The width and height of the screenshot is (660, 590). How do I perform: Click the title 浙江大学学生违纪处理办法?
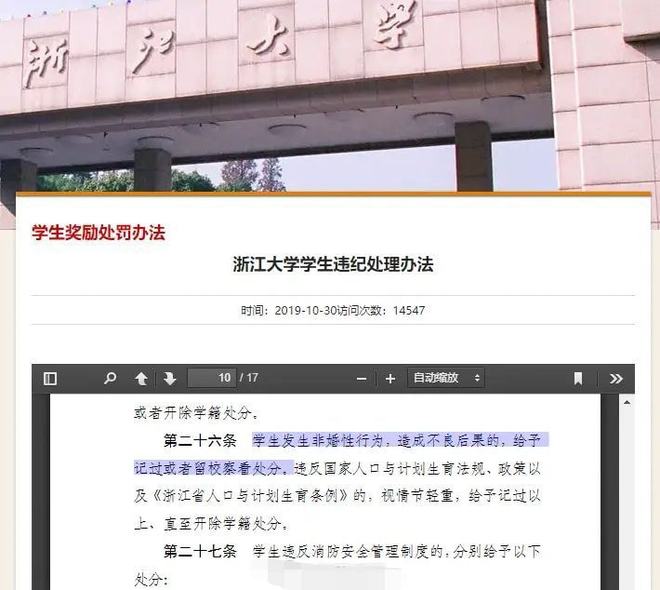coord(332,265)
